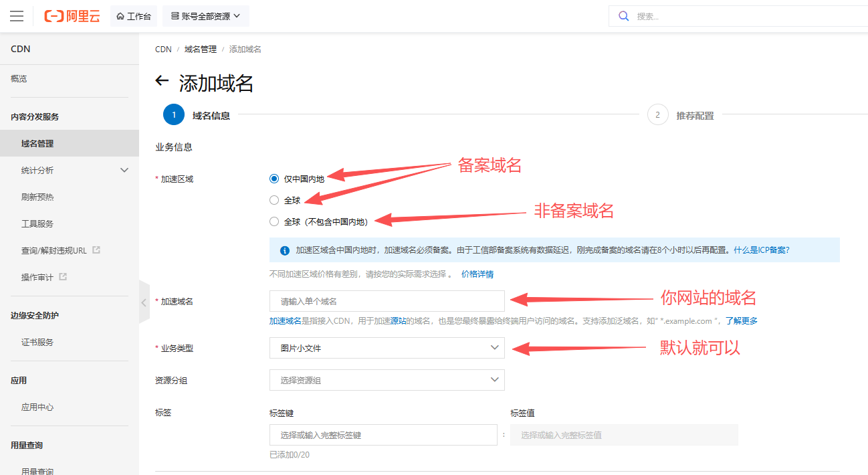The image size is (868, 475).
Task: Focus the 加速域名 input field
Action: point(387,301)
